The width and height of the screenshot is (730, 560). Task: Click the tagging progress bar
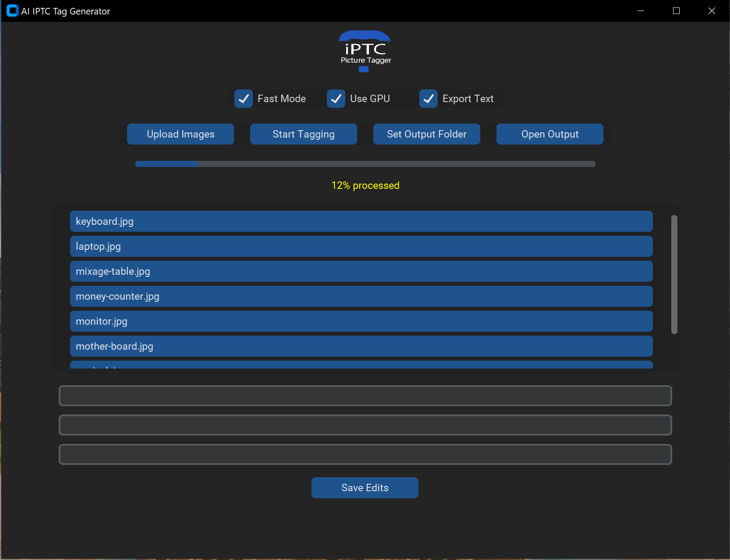[x=365, y=164]
